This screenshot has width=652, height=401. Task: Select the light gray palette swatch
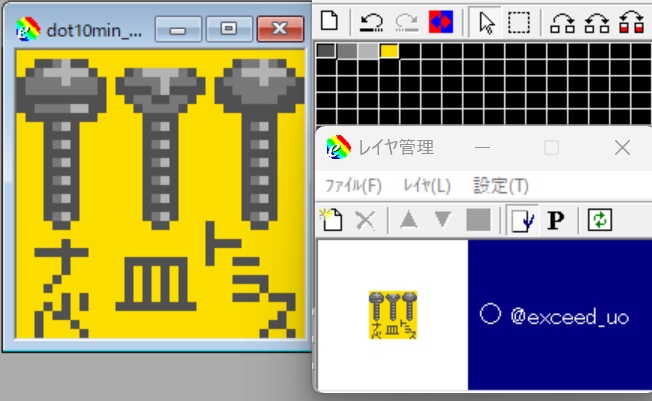tap(368, 51)
